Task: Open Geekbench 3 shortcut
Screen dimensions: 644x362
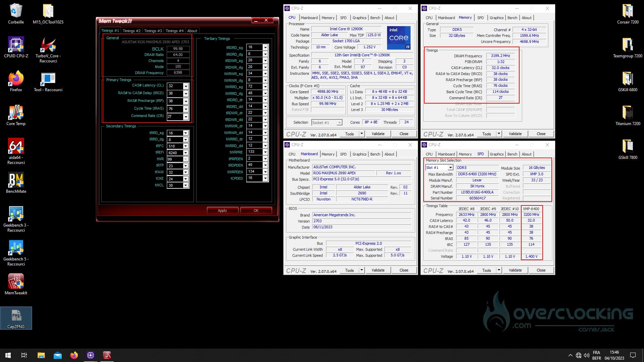Action: [x=16, y=219]
